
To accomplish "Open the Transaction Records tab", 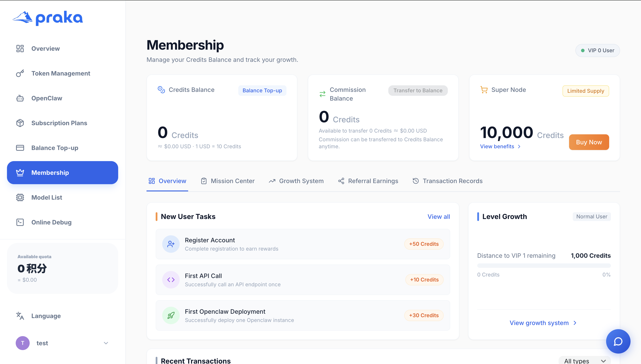I will [447, 181].
